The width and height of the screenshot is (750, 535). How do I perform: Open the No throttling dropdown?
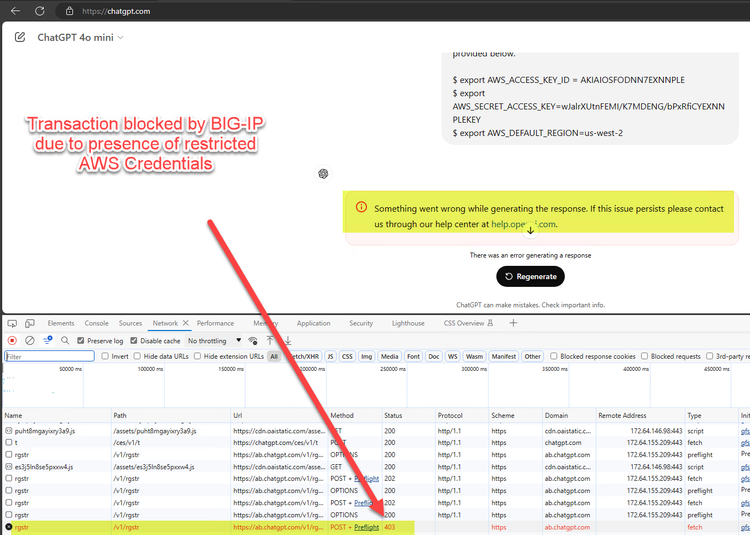click(214, 340)
